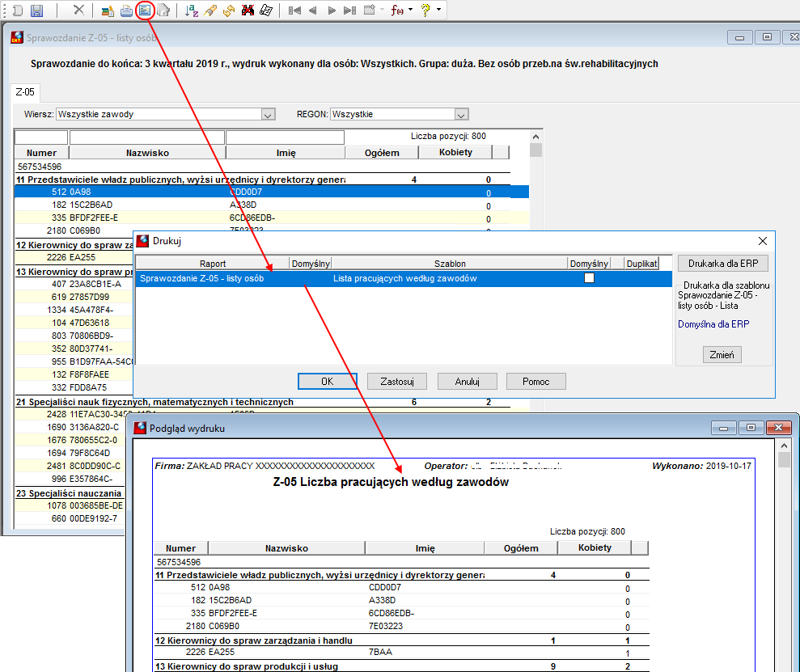Viewport: 800px width, 672px height.
Task: Click the new document toolbar icon
Action: click(18, 11)
